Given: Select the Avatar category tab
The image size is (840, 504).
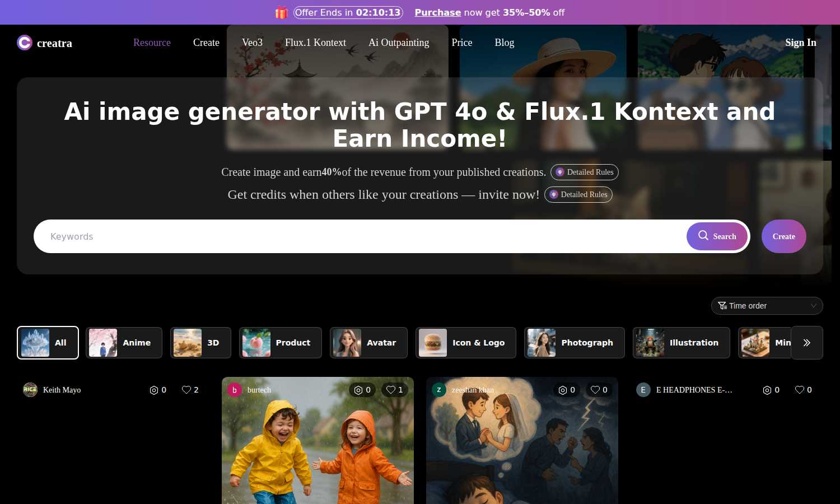Looking at the screenshot, I should (x=368, y=343).
